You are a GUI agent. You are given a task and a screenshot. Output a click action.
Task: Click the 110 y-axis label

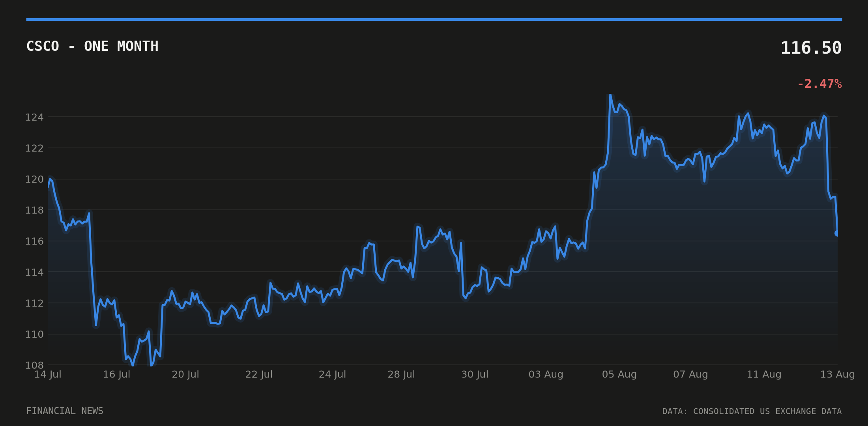coord(34,334)
